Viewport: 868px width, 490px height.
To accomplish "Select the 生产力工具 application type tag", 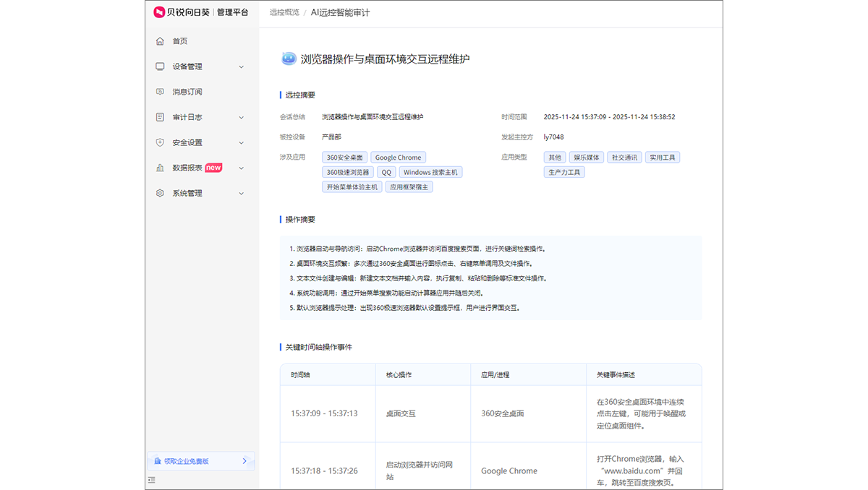I will 564,172.
